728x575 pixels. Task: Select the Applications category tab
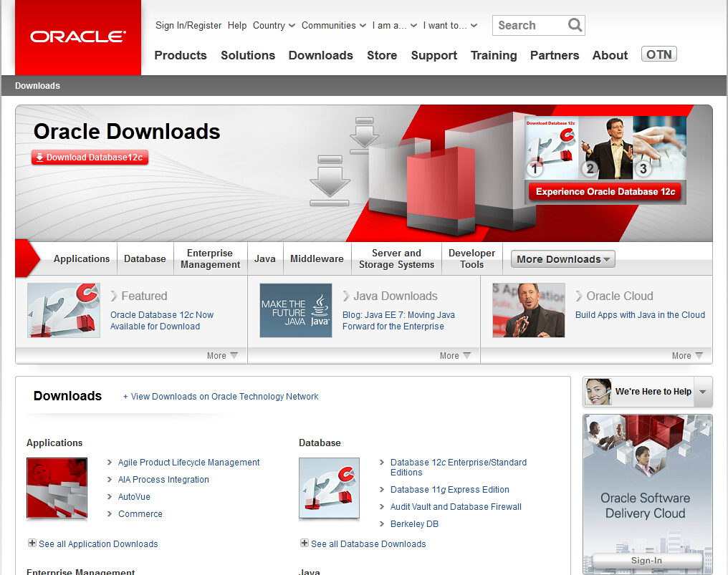[x=82, y=258]
